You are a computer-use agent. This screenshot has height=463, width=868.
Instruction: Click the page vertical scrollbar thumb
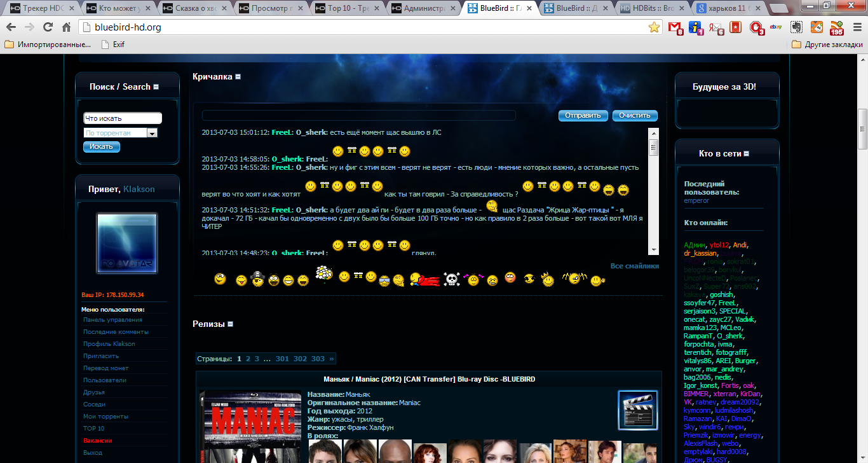862,128
